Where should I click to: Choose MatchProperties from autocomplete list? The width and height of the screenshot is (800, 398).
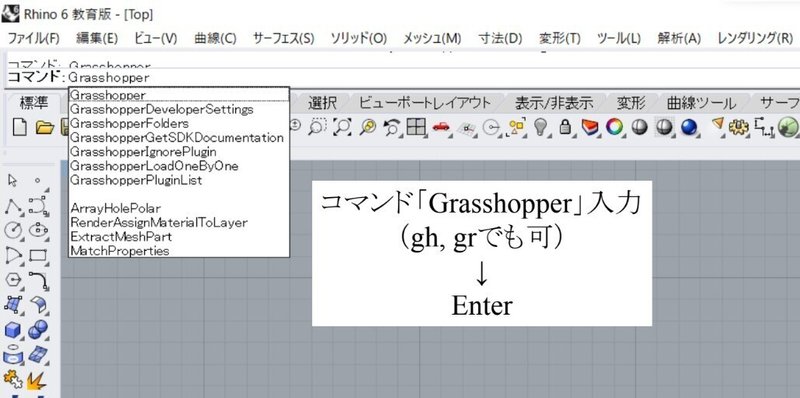120,251
